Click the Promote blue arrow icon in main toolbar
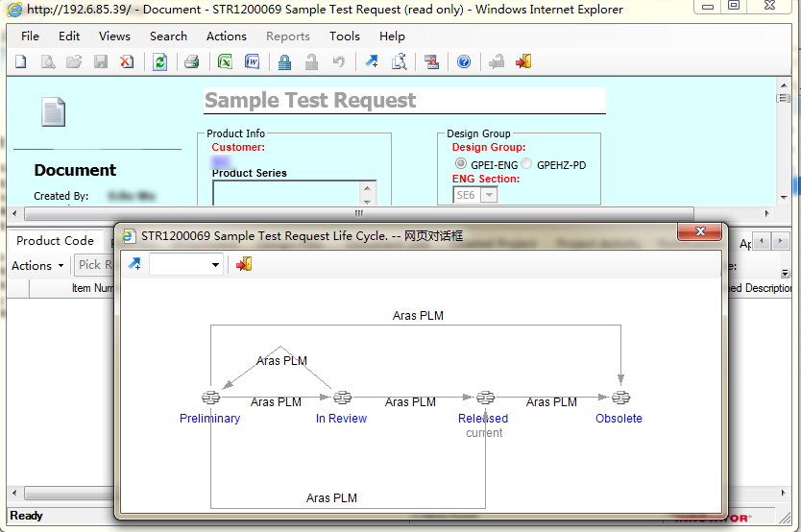801x532 pixels. pos(372,61)
